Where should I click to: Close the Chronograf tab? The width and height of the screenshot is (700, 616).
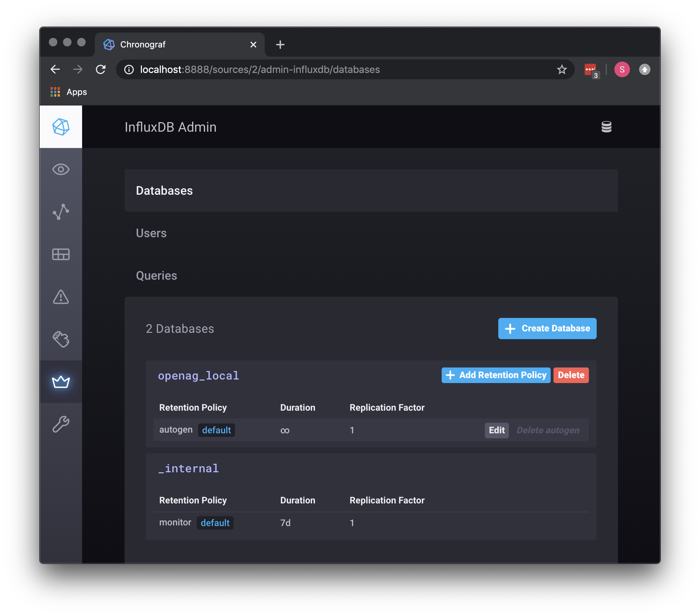pos(253,45)
